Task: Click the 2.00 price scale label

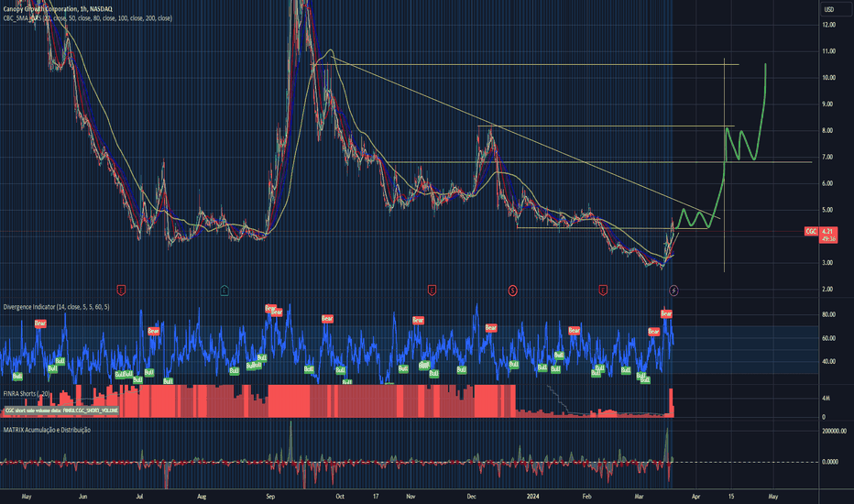Action: pyautogui.click(x=827, y=290)
